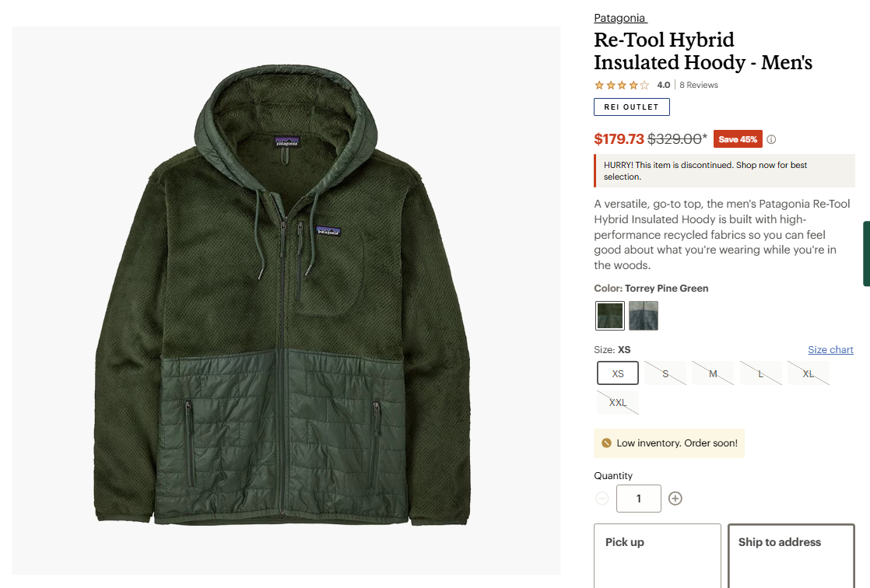Open the 8 Reviews link
Image resolution: width=870 pixels, height=588 pixels.
click(699, 85)
